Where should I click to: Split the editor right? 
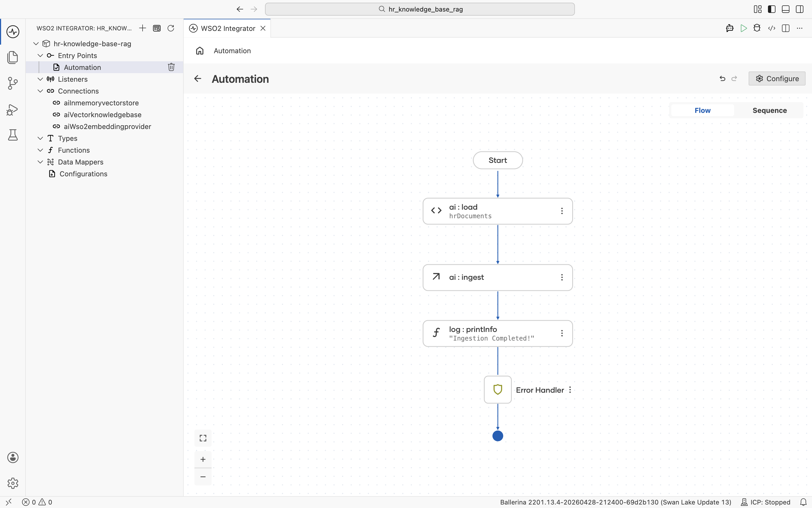click(785, 28)
